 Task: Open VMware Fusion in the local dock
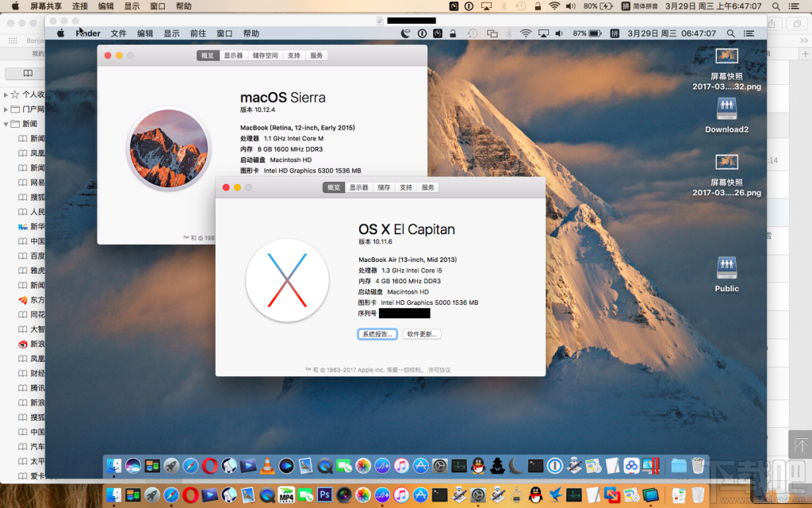612,495
